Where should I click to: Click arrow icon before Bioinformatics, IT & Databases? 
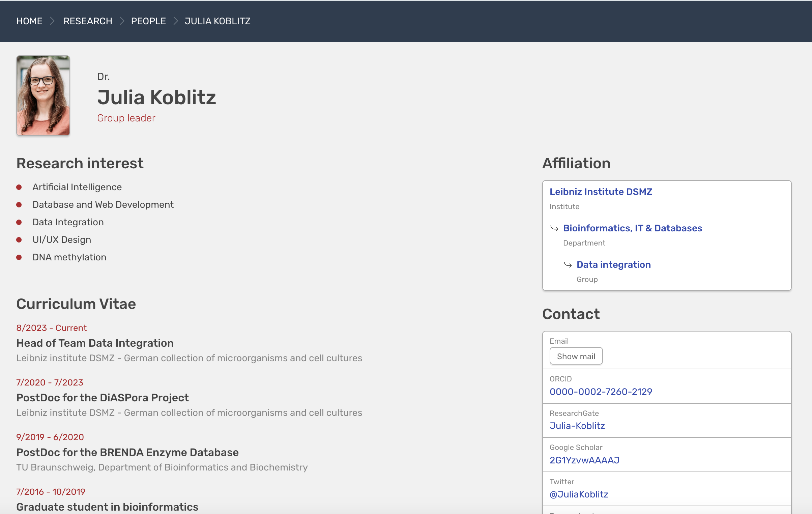554,228
